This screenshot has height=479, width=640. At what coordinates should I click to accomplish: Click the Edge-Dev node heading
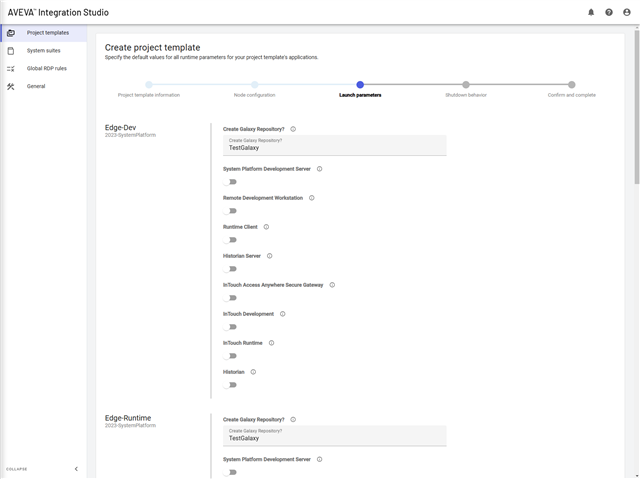point(120,127)
